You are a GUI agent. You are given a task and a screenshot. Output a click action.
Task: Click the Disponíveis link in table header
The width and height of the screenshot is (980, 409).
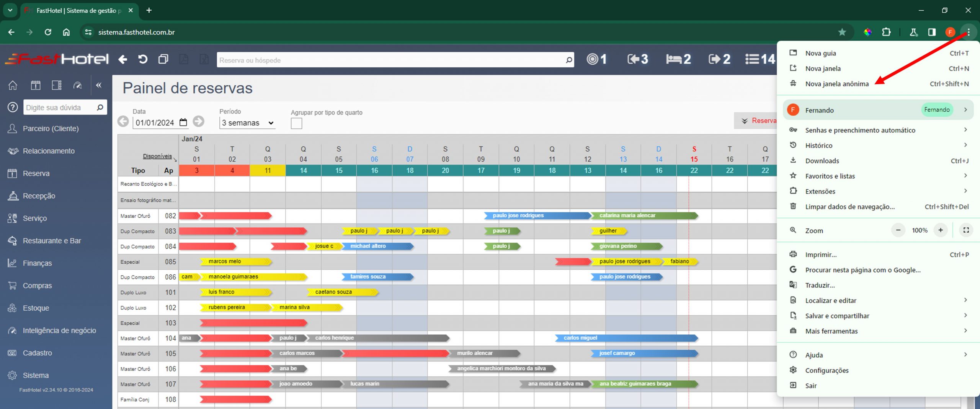(157, 156)
